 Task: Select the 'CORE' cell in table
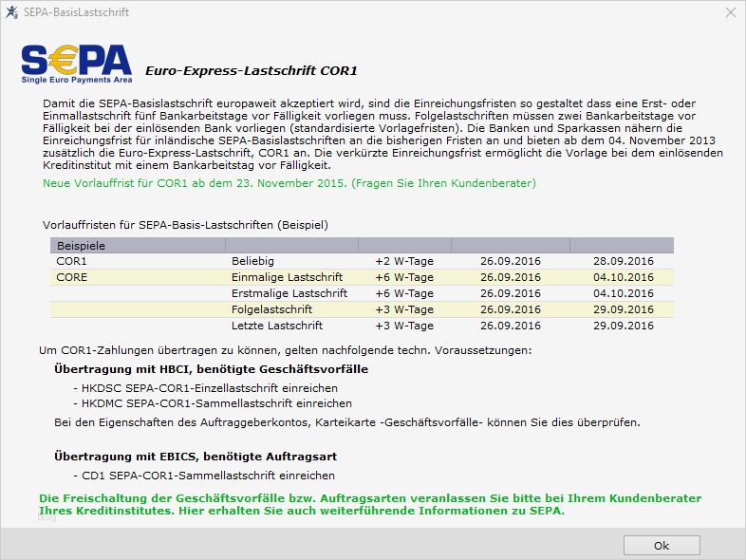72,277
